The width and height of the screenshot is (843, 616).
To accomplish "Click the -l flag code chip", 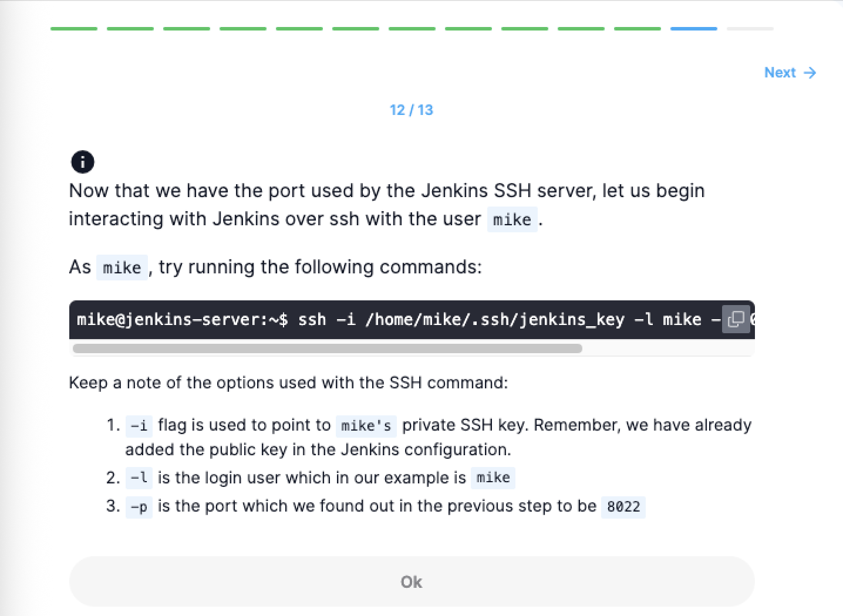I will pos(139,478).
